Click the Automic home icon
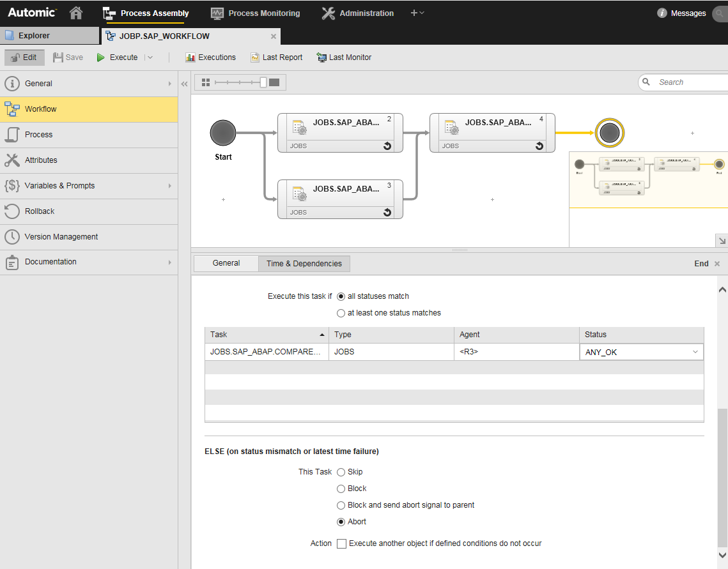This screenshot has width=728, height=569. [x=75, y=12]
